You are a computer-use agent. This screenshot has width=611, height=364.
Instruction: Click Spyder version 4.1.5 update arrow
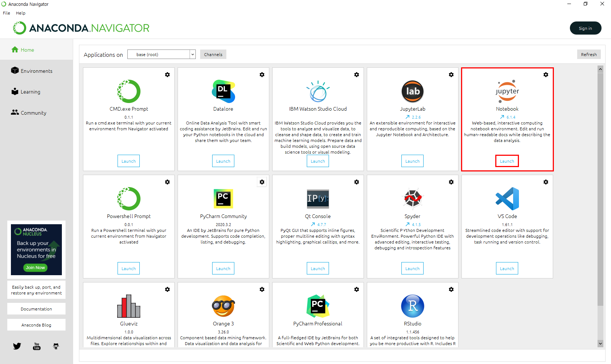pos(408,225)
